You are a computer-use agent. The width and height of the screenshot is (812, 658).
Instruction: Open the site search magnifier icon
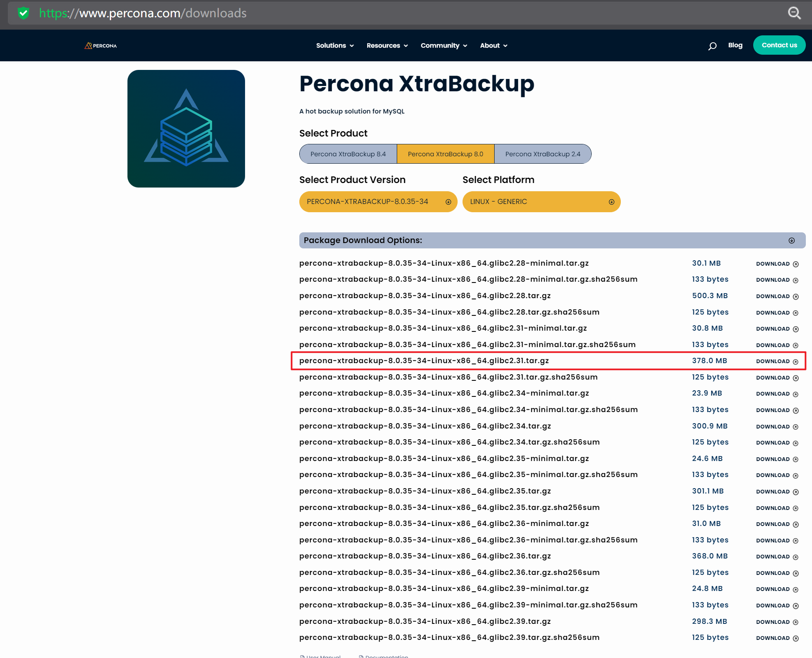click(713, 46)
